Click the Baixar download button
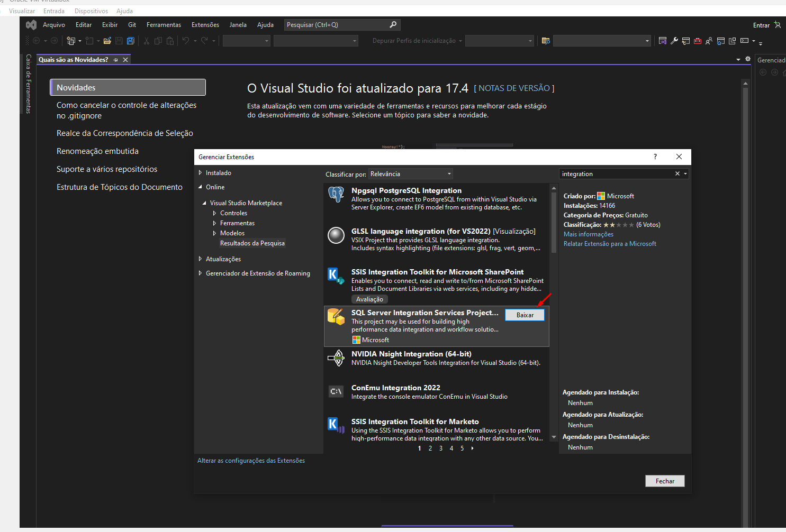 pyautogui.click(x=525, y=315)
